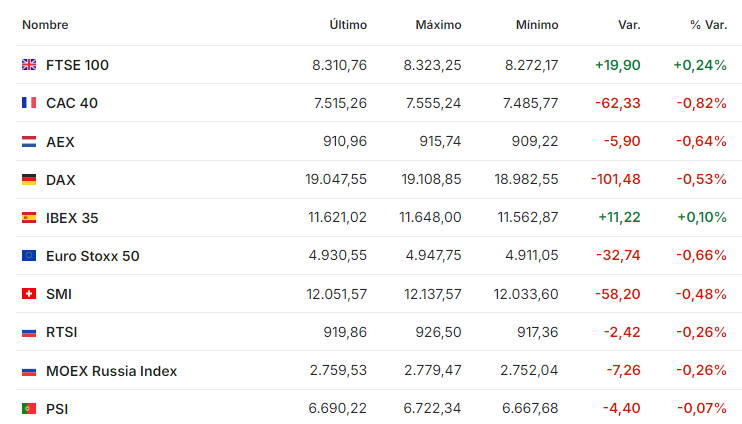
Task: Sort table by Último column header
Action: [348, 25]
